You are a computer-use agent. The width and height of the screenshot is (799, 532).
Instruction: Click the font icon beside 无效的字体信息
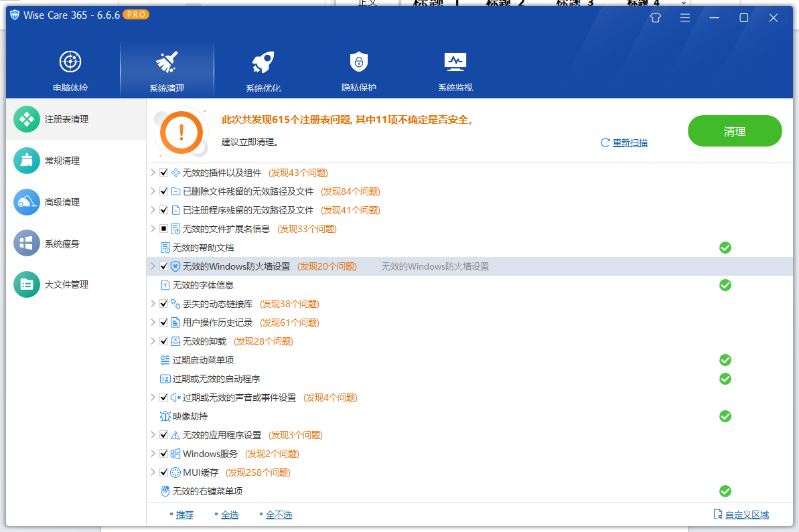(165, 285)
